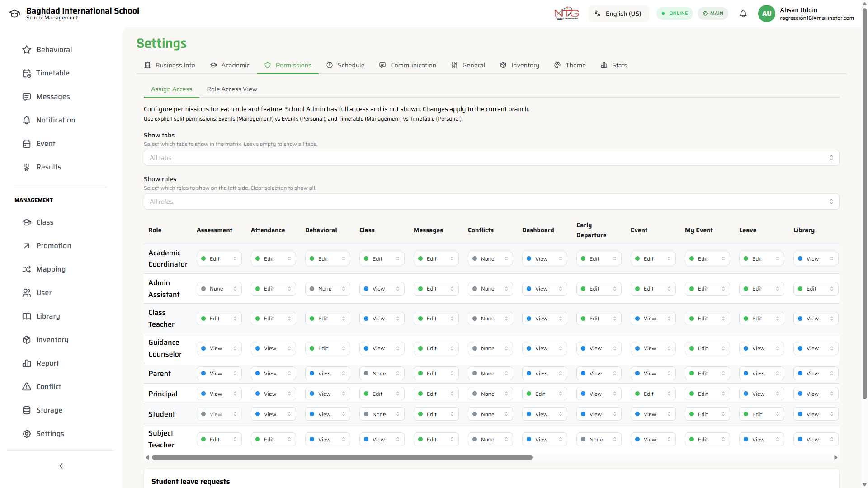Open Principal Dashboard permission dropdown
The height and width of the screenshot is (488, 868).
point(545,394)
